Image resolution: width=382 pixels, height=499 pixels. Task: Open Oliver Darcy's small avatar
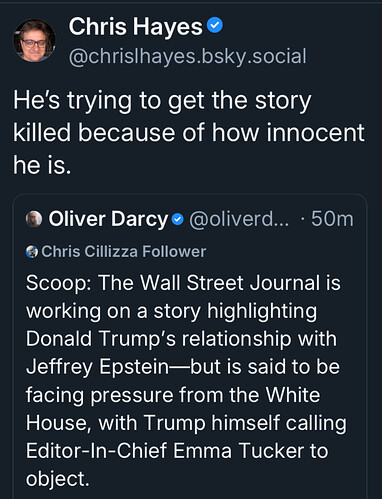point(34,219)
